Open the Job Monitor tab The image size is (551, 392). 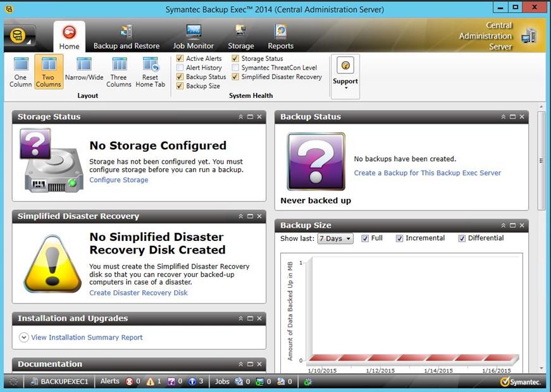tap(194, 37)
